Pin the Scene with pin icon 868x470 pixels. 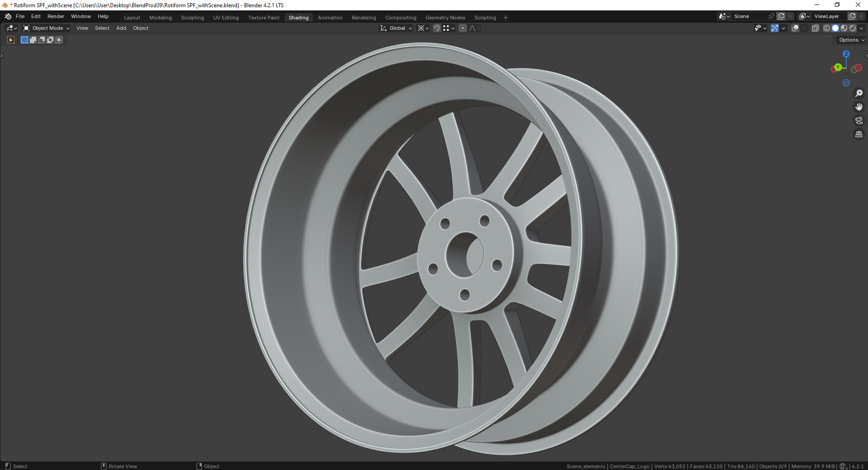[x=771, y=16]
